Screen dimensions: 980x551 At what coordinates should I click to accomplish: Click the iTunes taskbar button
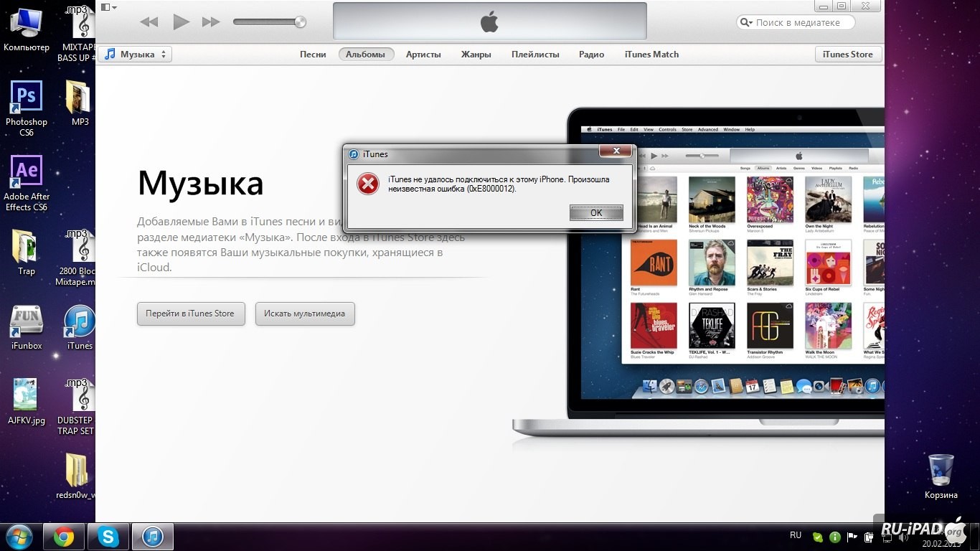pos(153,537)
